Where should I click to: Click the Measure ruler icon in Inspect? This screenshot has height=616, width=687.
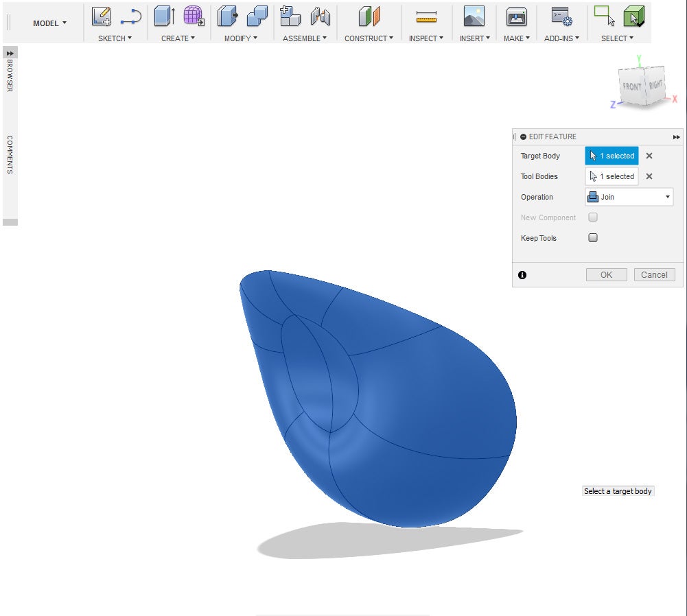426,16
